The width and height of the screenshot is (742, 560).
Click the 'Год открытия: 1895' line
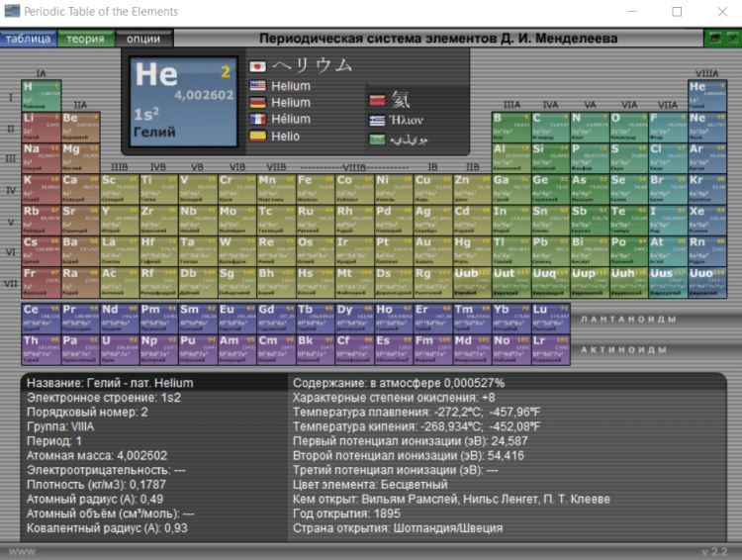coord(346,513)
